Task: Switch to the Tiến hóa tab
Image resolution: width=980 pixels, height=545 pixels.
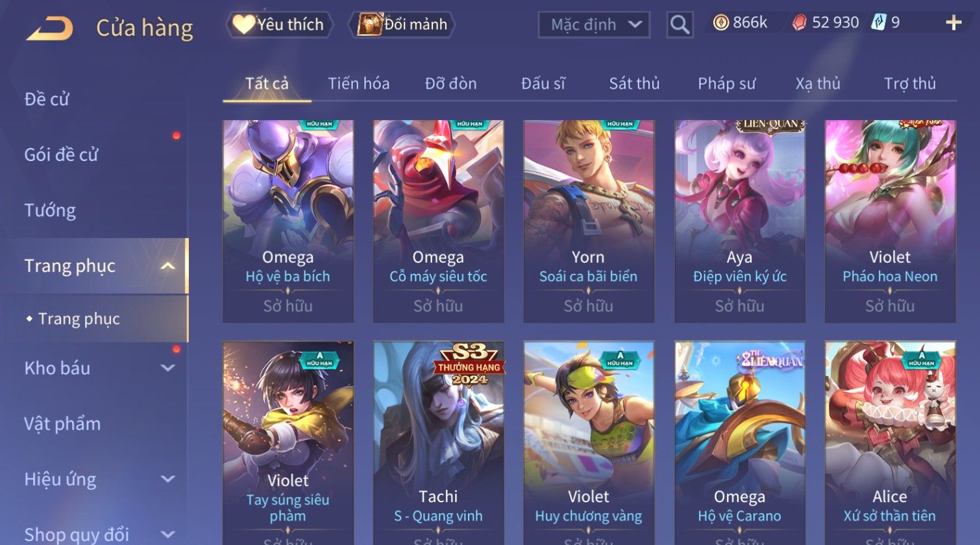Action: point(358,84)
